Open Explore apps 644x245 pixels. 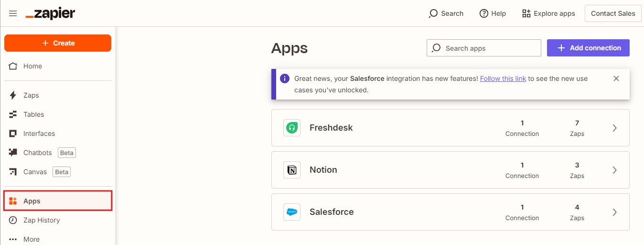point(548,13)
